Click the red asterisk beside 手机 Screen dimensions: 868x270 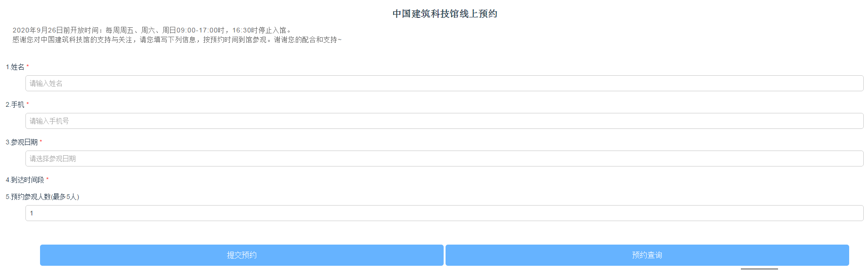(28, 104)
